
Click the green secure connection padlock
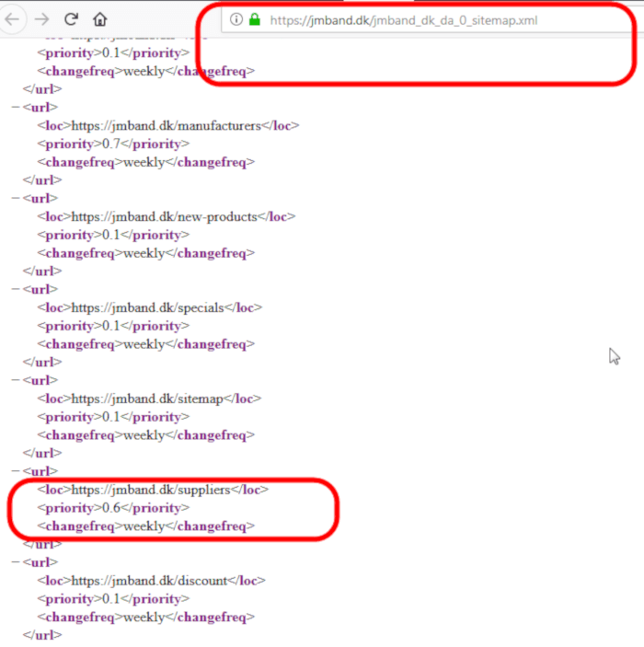pos(255,19)
